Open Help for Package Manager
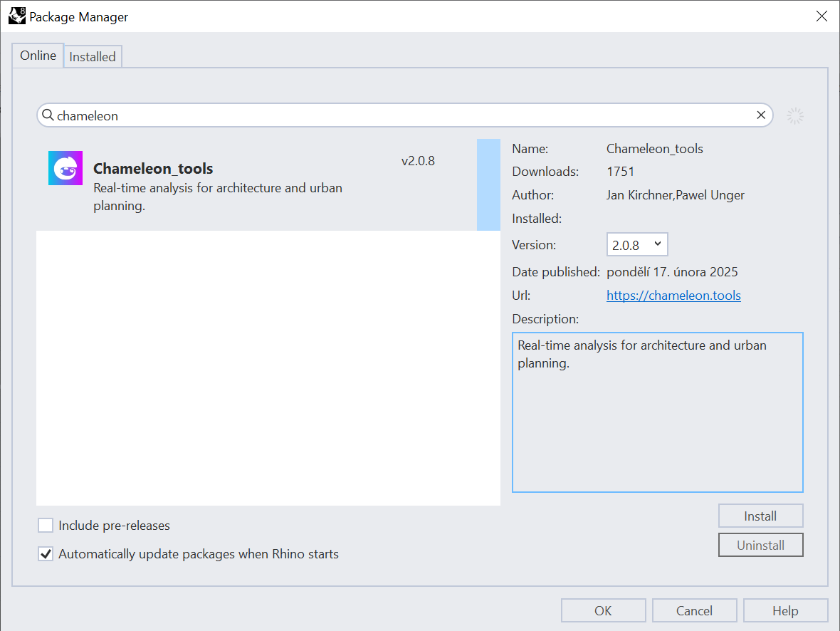Screen dimensions: 840x631 click(x=785, y=610)
